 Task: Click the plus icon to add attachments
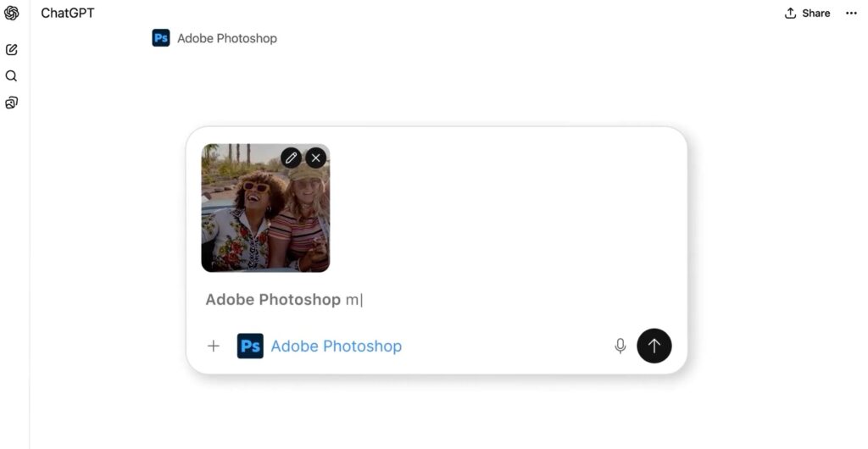point(214,346)
